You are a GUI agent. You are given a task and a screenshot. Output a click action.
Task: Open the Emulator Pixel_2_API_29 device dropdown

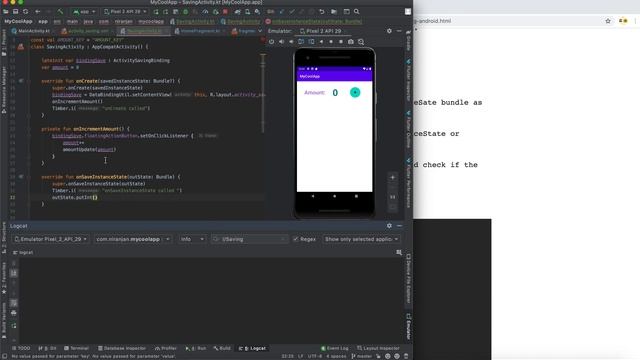51,239
